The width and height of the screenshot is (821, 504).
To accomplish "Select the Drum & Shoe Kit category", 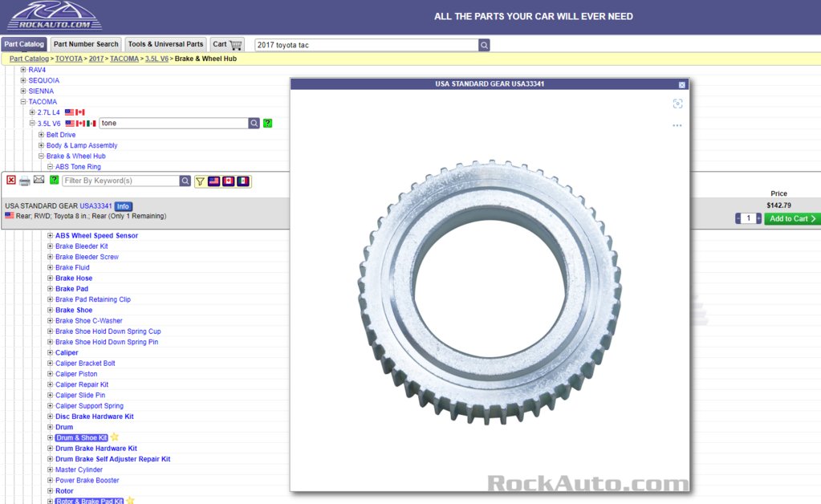I will click(81, 437).
